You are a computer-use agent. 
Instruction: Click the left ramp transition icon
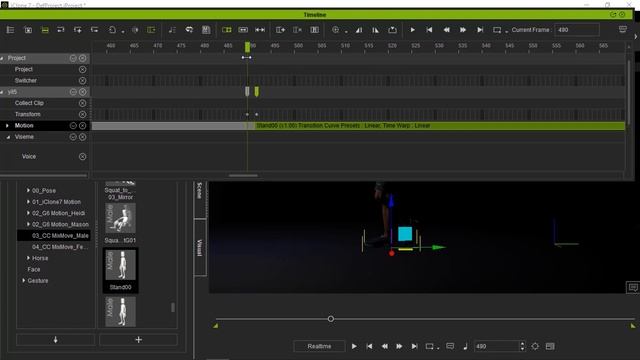click(359, 30)
